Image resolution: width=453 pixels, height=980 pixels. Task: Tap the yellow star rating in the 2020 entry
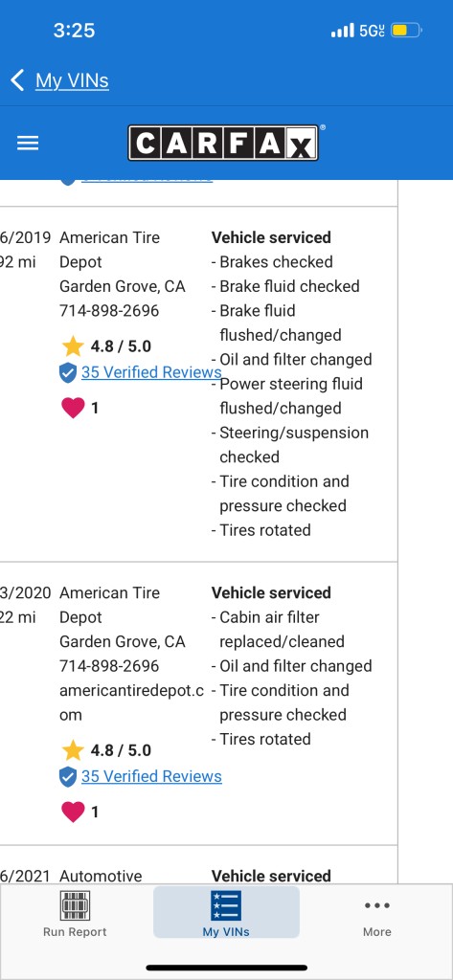pyautogui.click(x=73, y=750)
